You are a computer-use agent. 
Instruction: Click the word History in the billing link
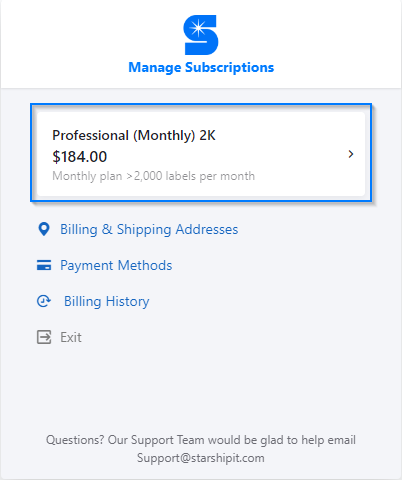click(x=127, y=302)
